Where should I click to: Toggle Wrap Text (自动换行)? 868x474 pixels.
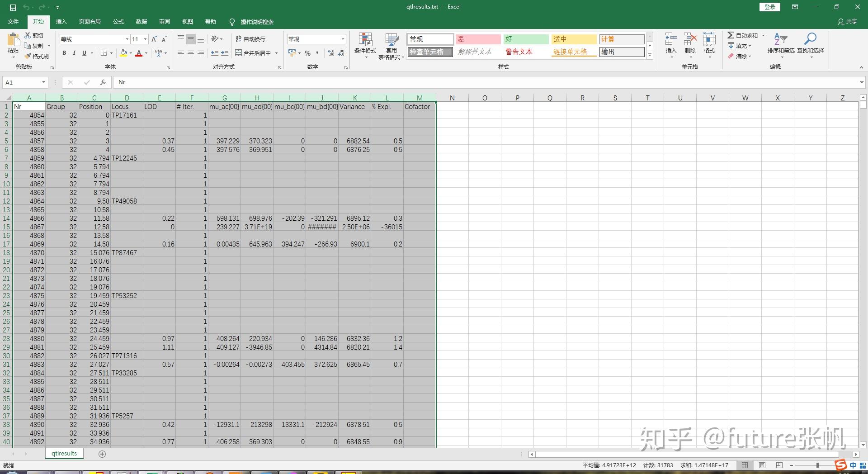point(251,39)
